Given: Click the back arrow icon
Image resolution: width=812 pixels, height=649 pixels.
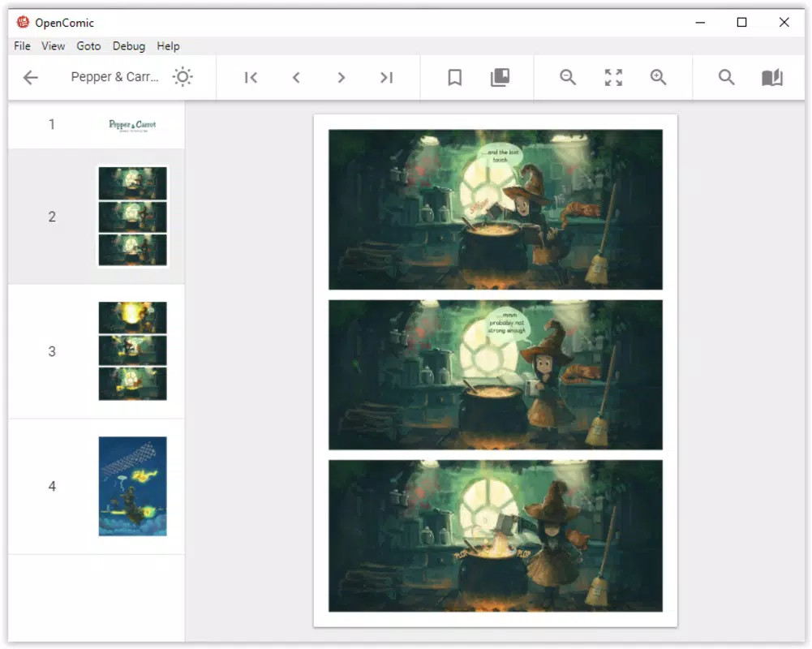Looking at the screenshot, I should (x=31, y=78).
